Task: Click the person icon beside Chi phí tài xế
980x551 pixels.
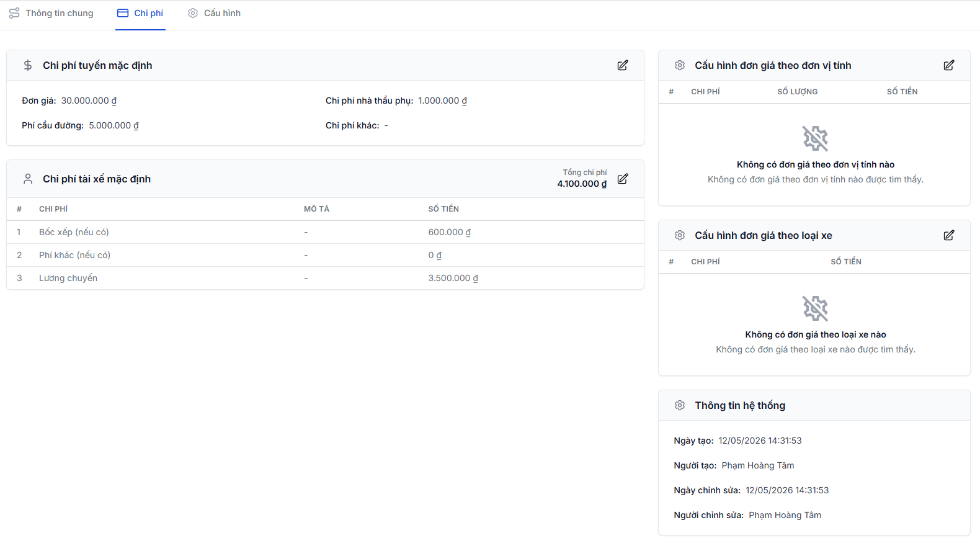Action: click(28, 179)
